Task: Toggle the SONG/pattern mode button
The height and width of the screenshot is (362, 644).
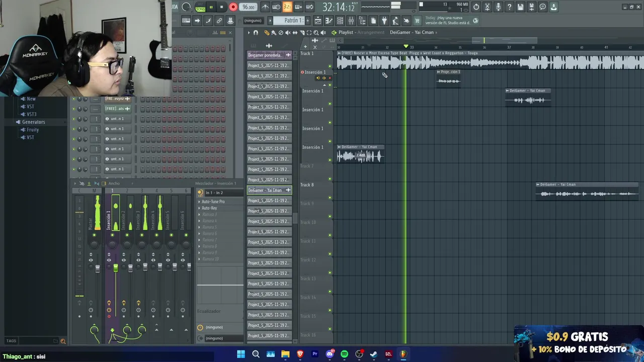Action: click(x=200, y=7)
